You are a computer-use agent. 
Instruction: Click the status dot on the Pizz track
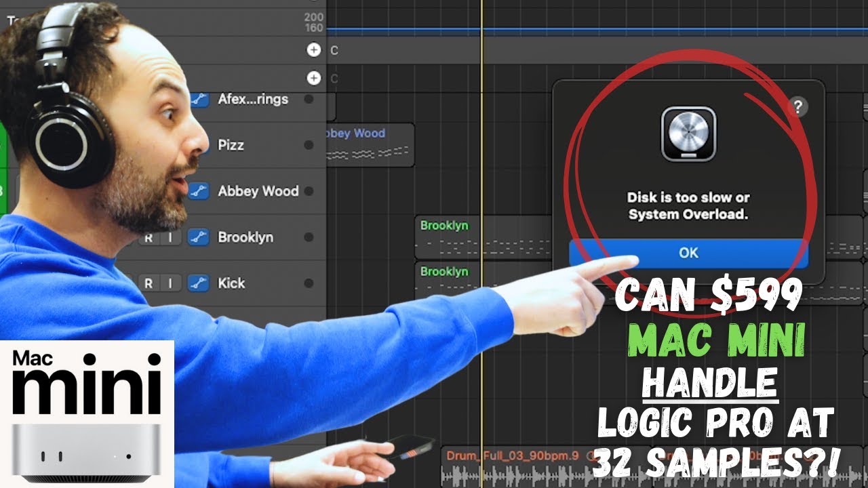pyautogui.click(x=309, y=145)
